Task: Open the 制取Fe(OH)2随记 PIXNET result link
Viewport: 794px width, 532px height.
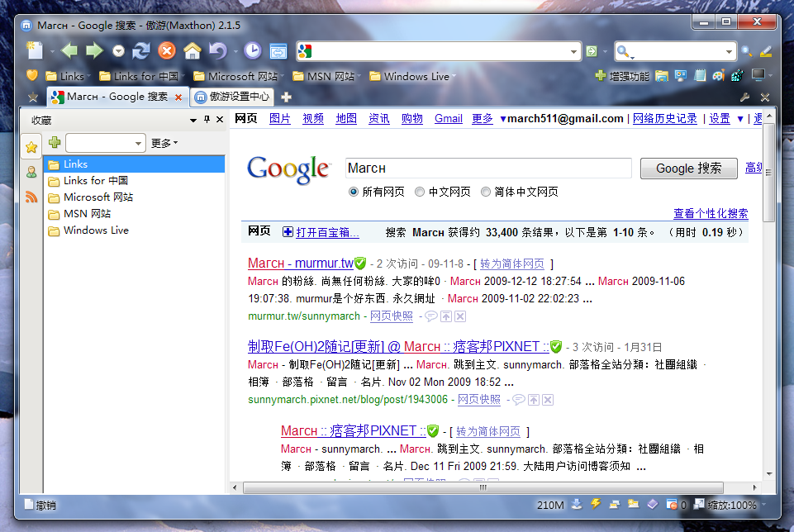Action: pos(398,347)
